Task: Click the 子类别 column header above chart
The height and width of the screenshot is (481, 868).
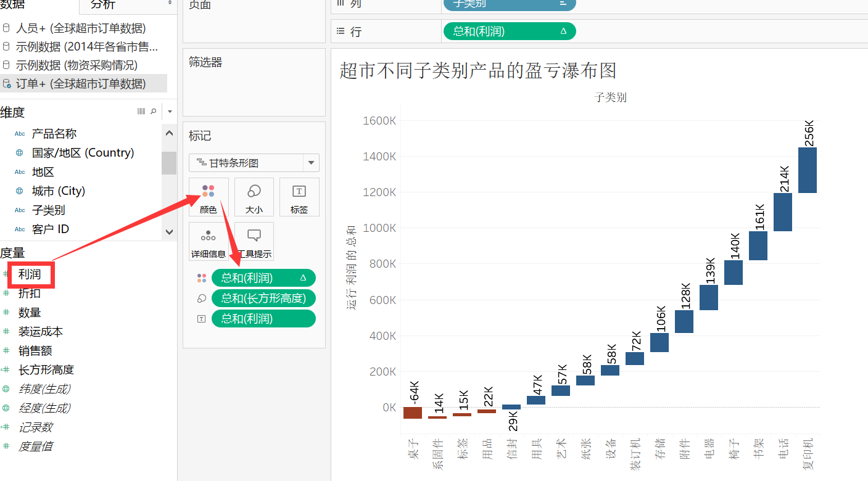Action: 611,97
